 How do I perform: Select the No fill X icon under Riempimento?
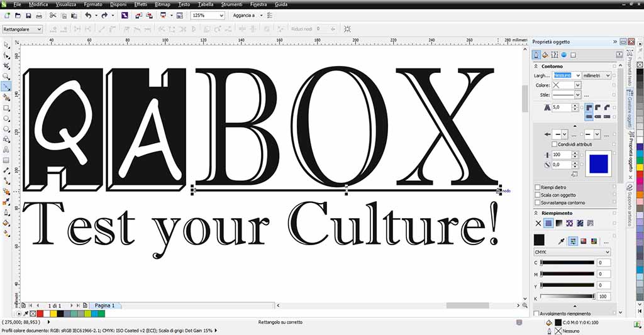pos(538,223)
